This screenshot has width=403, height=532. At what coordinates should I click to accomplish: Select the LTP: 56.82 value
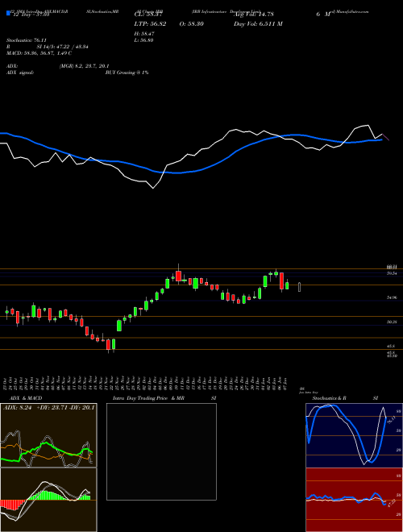[151, 23]
